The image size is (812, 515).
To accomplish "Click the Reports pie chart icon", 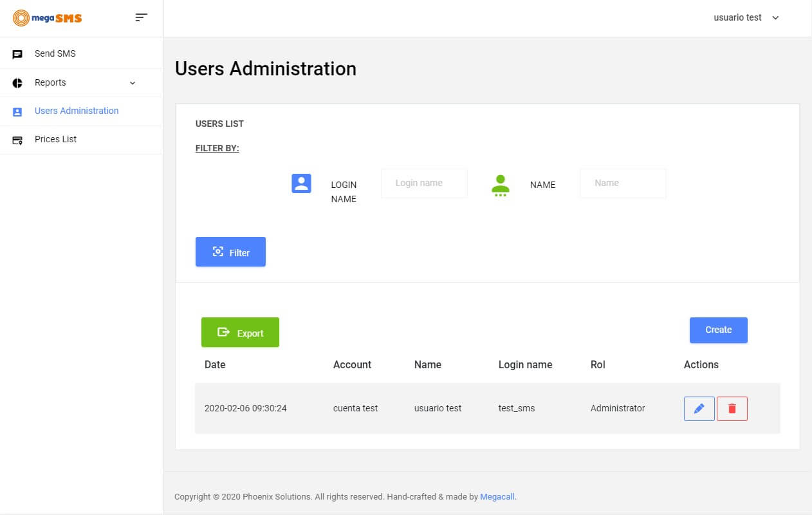I will 17,83.
